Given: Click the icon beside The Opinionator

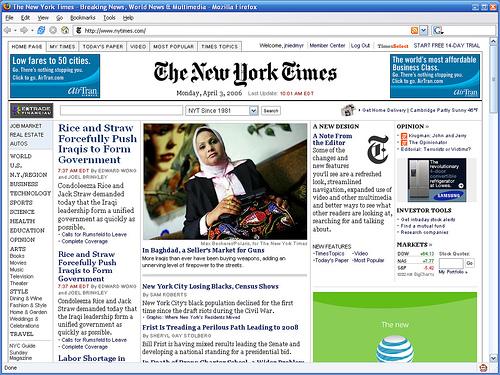Looking at the screenshot, I should 404,142.
